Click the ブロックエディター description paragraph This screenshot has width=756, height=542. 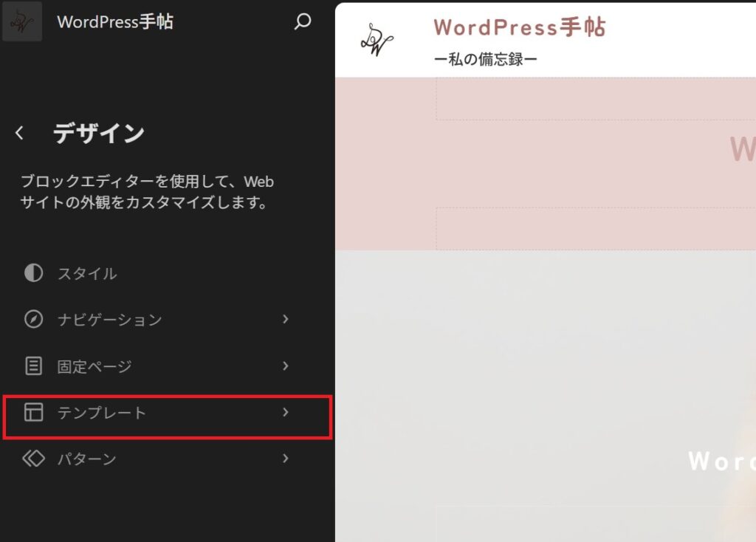pos(147,191)
